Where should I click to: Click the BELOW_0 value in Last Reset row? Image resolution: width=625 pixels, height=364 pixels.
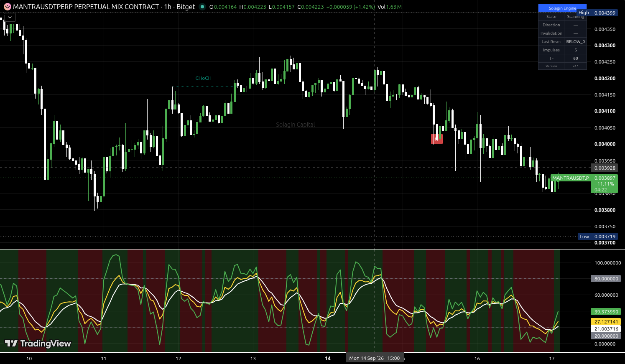coord(575,42)
